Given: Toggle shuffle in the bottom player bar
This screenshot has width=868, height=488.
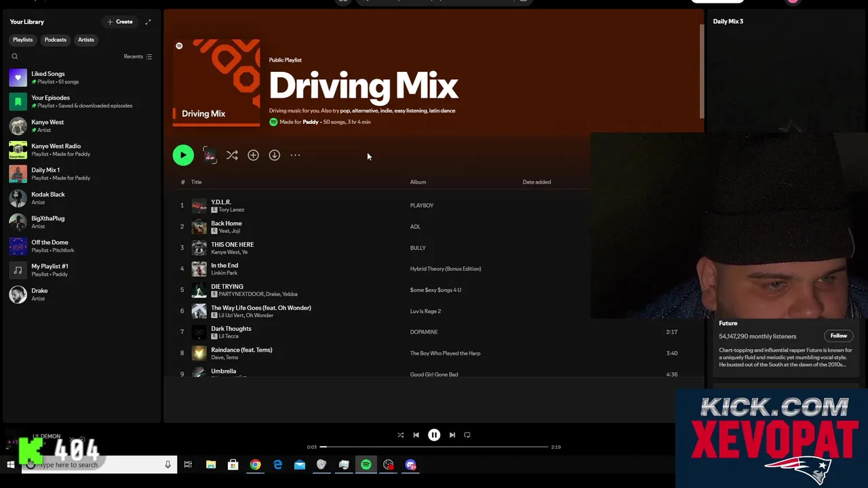Looking at the screenshot, I should (400, 435).
